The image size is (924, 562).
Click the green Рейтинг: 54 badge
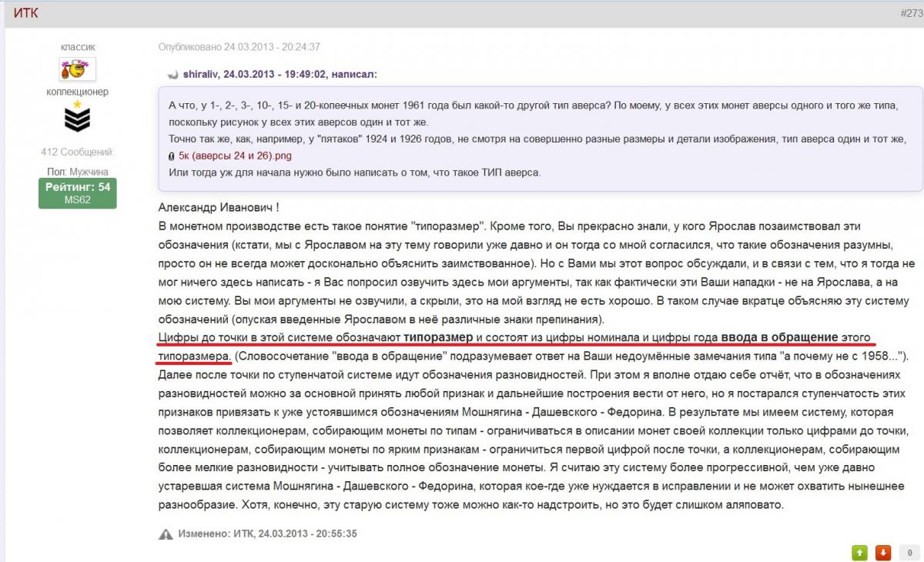78,193
